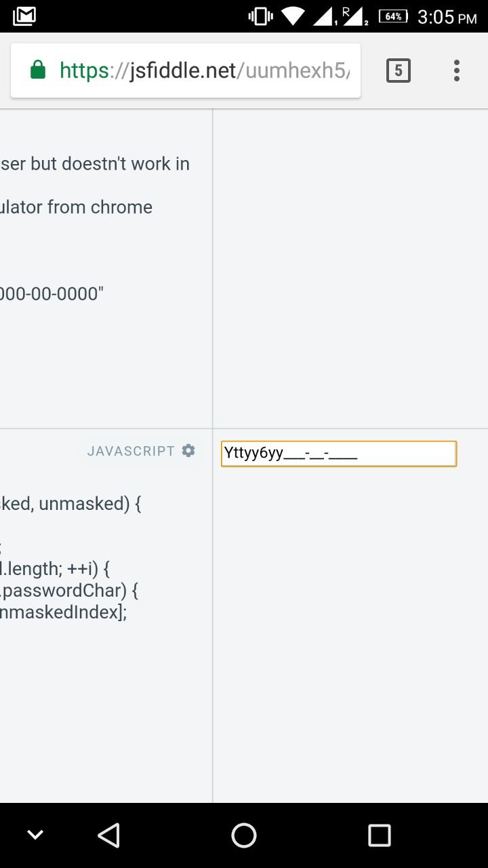Open the Chrome overflow menu
The image size is (488, 868).
tap(456, 70)
